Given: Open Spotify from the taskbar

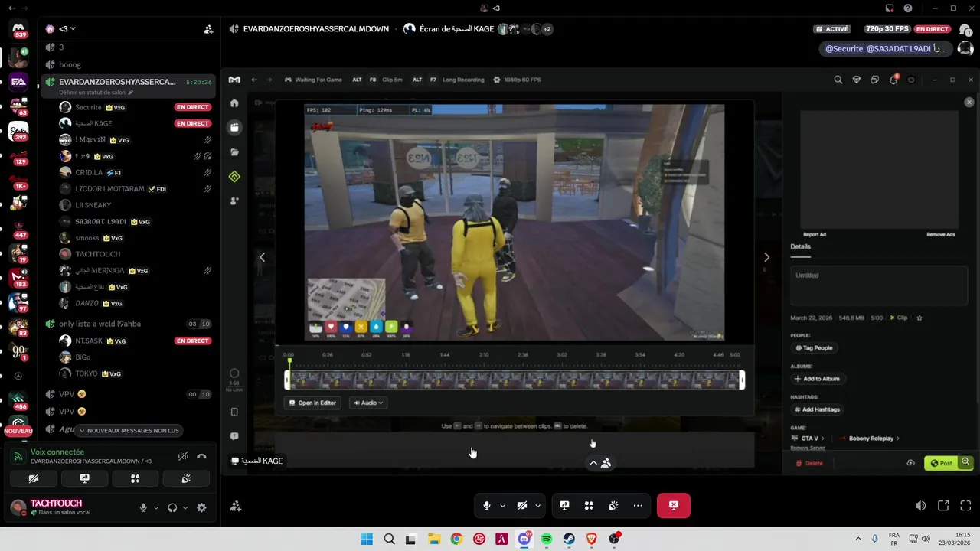Looking at the screenshot, I should (x=547, y=539).
